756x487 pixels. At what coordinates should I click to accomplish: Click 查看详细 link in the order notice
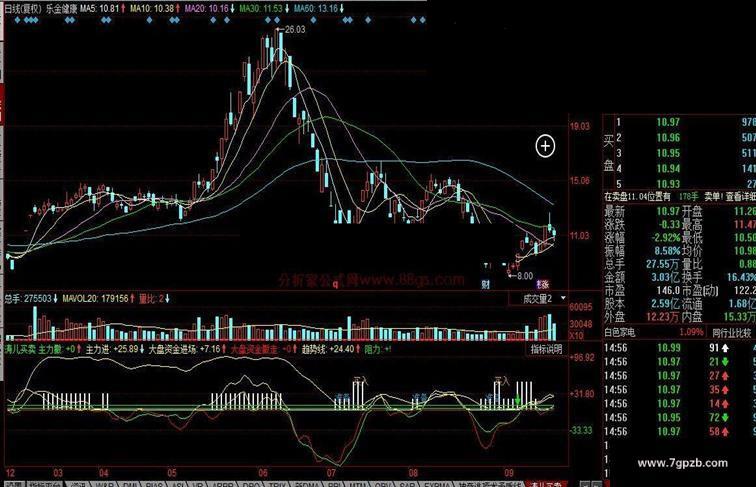(x=740, y=197)
